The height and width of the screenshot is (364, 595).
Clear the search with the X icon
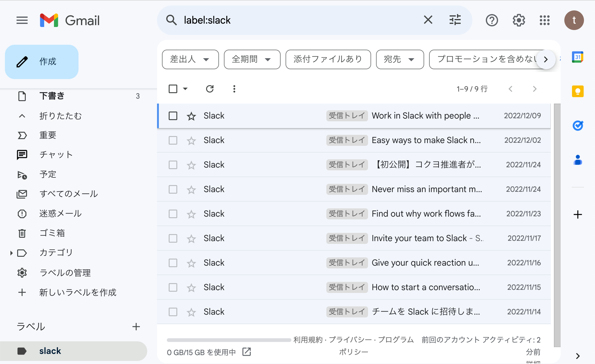pyautogui.click(x=428, y=20)
